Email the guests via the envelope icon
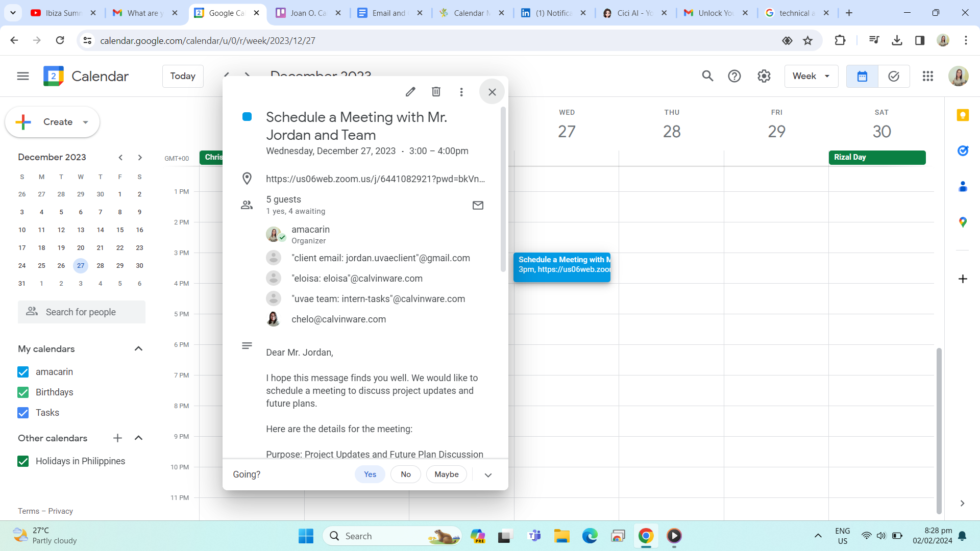 478,205
